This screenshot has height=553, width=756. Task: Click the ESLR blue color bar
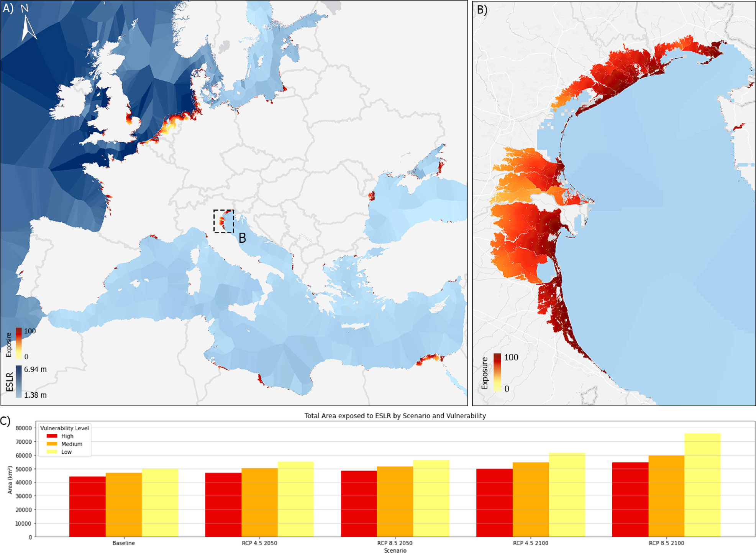click(18, 381)
